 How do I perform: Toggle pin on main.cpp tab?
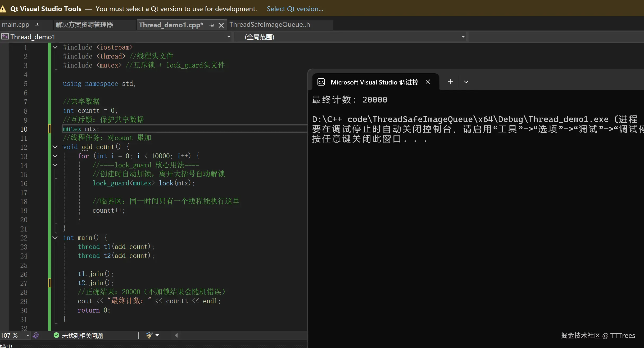point(37,25)
